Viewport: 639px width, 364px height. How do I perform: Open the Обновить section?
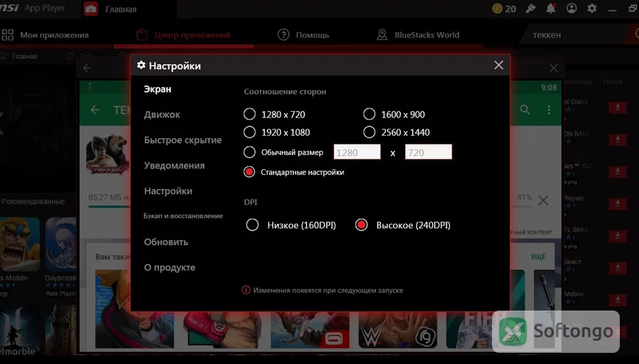166,242
